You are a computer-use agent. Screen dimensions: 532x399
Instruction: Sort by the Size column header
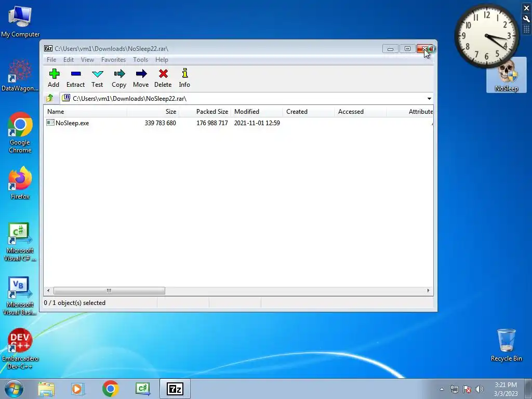153,112
